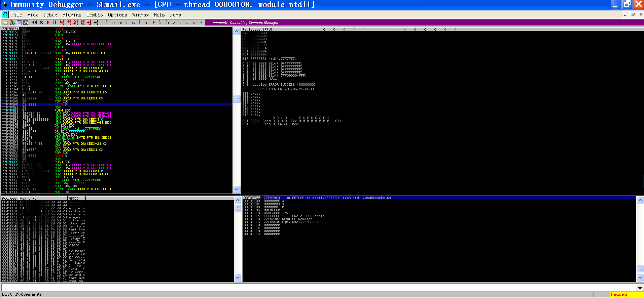
Task: Show Handles window with 'h' button
Action: point(140,23)
